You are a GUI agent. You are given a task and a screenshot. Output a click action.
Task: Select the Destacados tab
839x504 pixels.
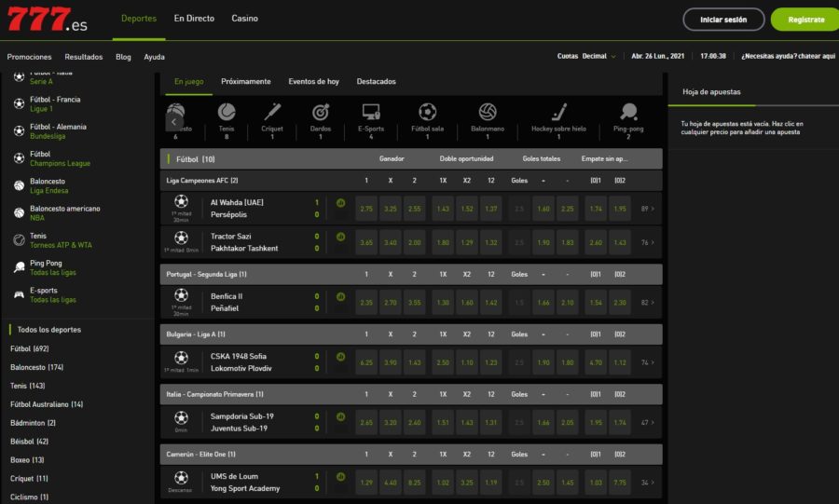[x=377, y=81]
